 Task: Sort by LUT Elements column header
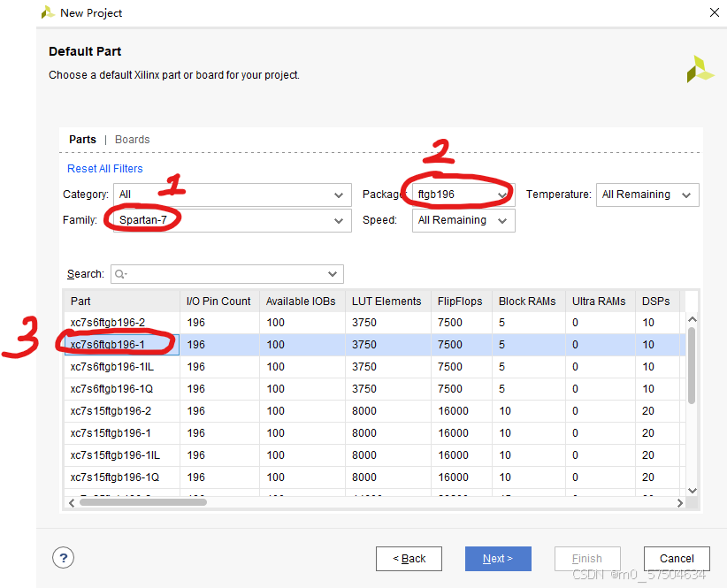(387, 302)
